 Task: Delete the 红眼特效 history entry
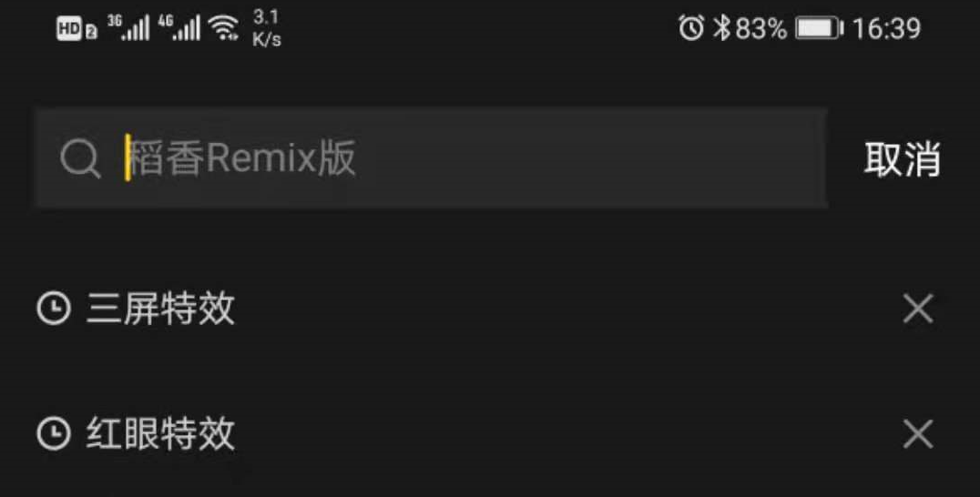coord(917,433)
